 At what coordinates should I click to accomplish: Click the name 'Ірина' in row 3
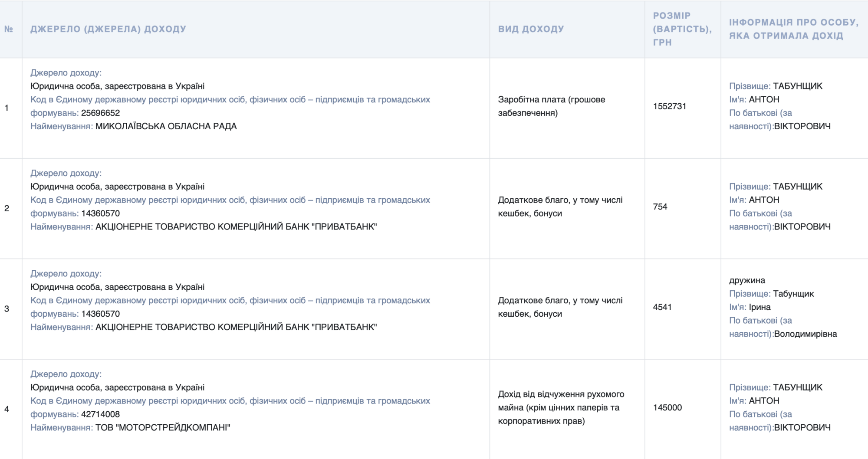coord(759,307)
